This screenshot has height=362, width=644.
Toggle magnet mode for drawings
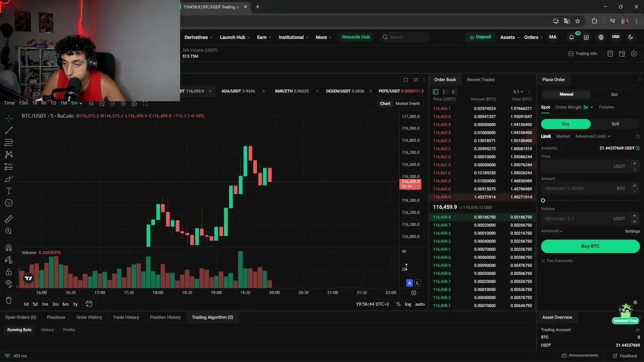click(x=9, y=247)
